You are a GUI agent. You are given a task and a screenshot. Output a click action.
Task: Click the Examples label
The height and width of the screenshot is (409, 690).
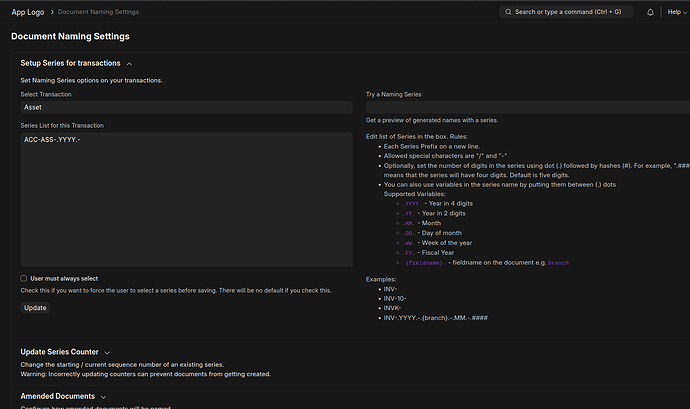[381, 280]
